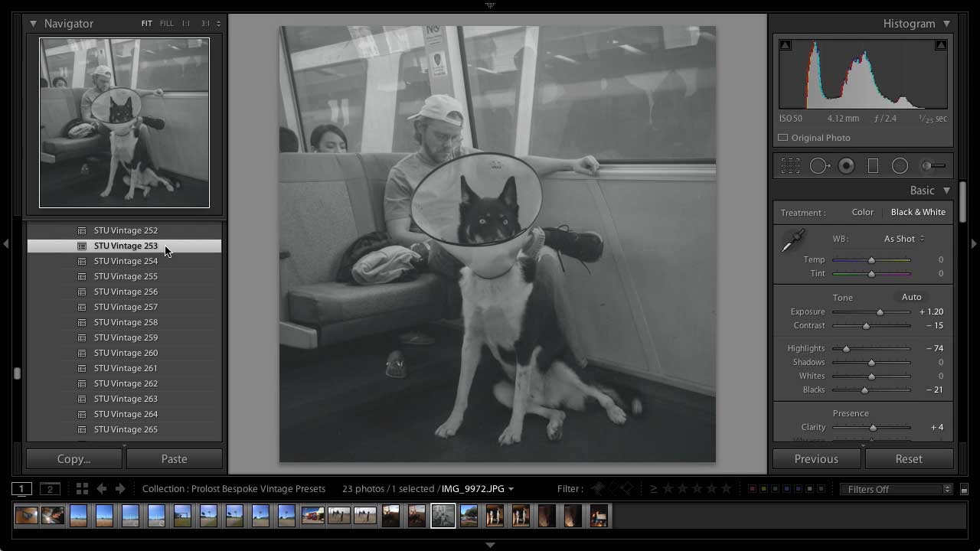The height and width of the screenshot is (551, 980).
Task: Filter by red color label
Action: (752, 488)
